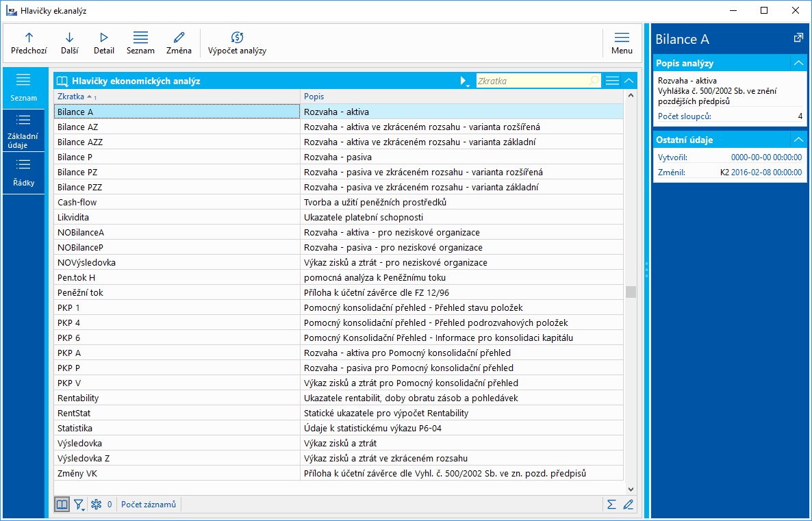Collapse the Popis analýzy section
Screen dimensions: 812x521
(x=798, y=63)
